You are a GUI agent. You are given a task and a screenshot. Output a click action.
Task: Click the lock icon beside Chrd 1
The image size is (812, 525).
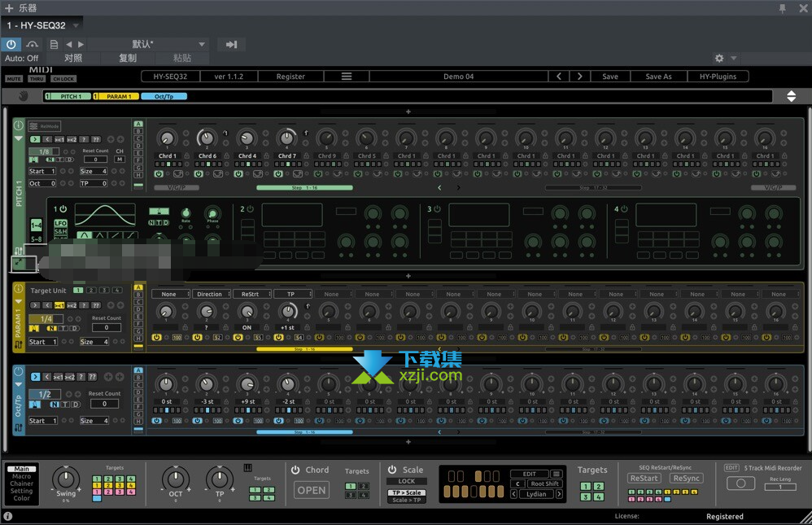pyautogui.click(x=187, y=155)
